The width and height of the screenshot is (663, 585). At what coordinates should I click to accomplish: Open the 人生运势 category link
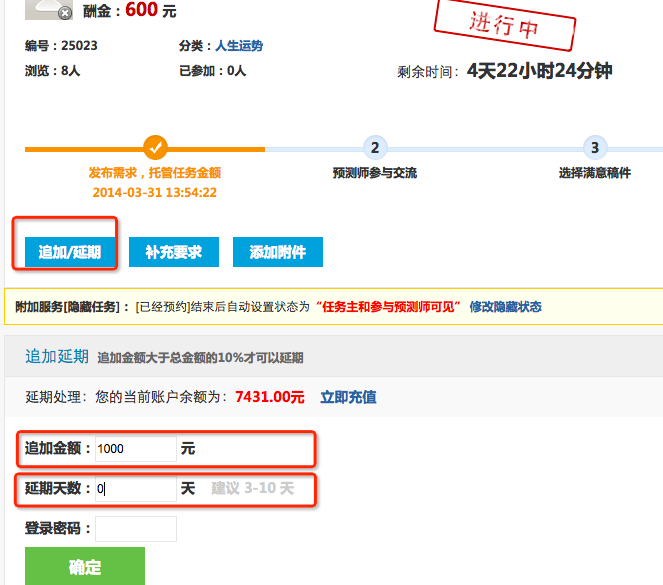[x=239, y=46]
